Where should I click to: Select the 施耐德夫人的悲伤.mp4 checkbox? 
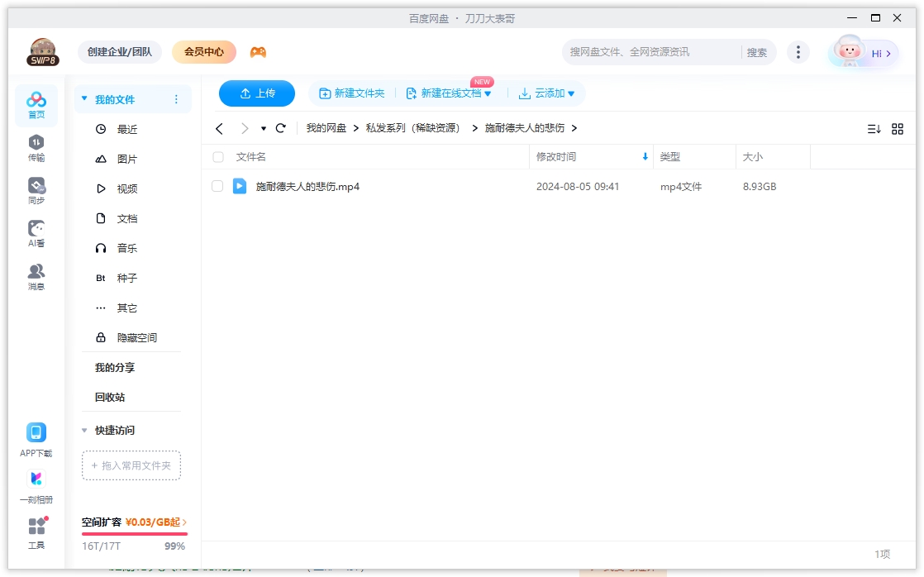click(x=219, y=186)
